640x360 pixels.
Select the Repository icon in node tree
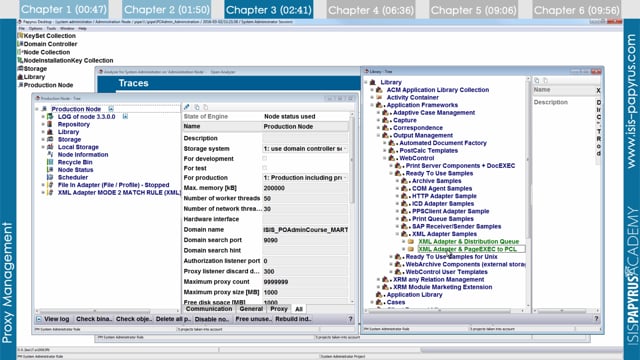click(x=50, y=124)
